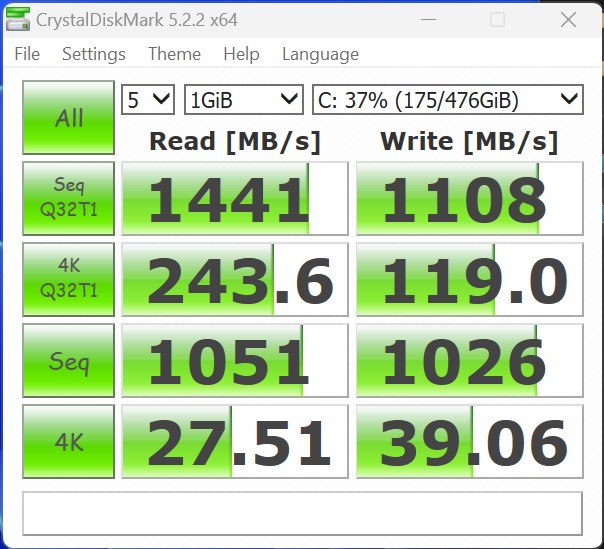Close the CrystalDiskMark window

568,19
